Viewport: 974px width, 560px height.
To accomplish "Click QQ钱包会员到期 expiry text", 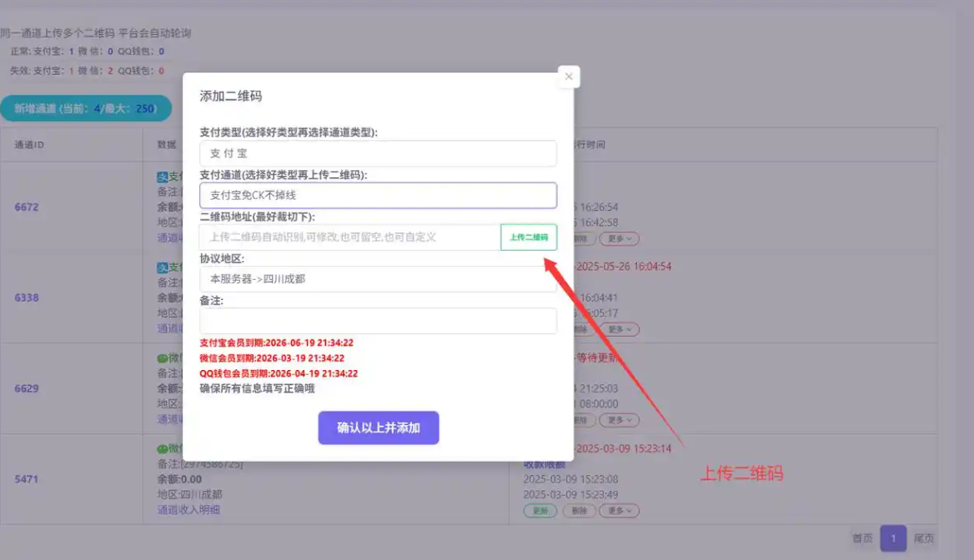I will tap(279, 373).
